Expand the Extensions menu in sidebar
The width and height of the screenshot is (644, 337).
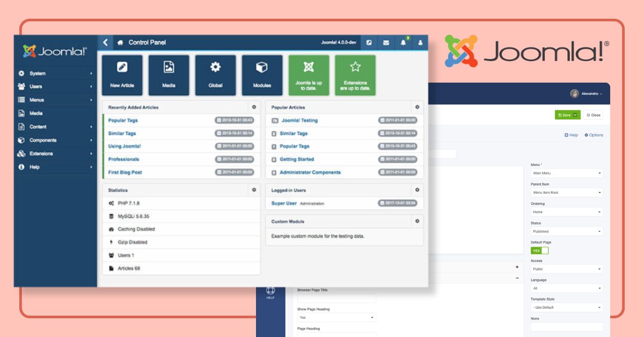(56, 153)
